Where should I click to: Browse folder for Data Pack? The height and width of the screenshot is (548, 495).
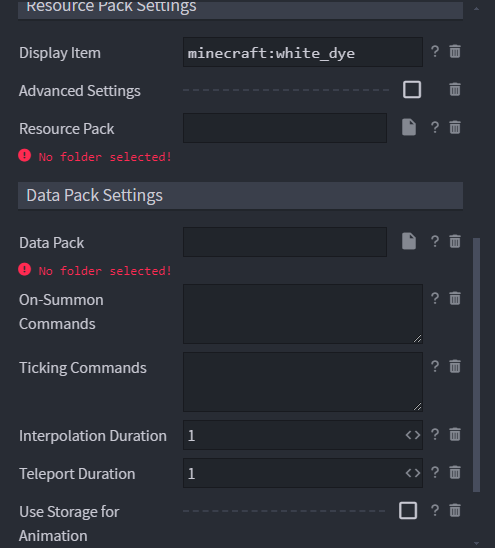(x=409, y=241)
